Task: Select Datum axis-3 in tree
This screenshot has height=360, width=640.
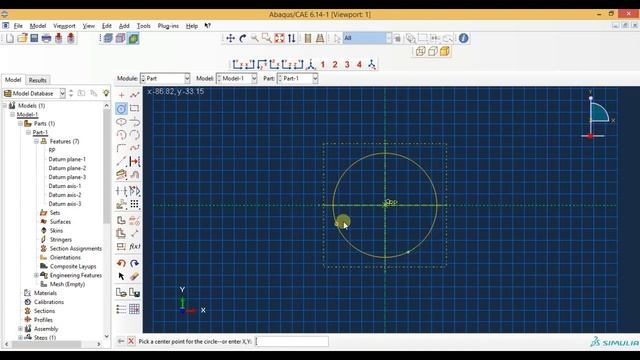Action: 65,204
